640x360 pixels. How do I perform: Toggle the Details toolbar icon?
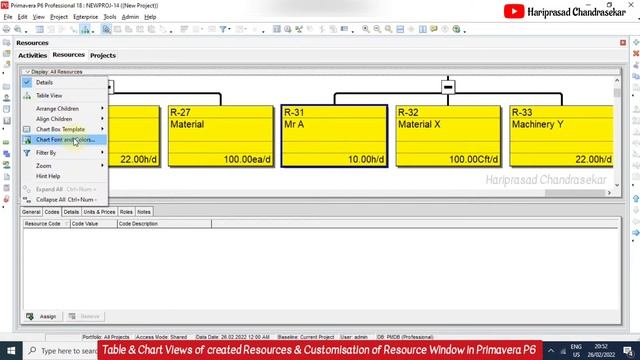tap(107, 29)
